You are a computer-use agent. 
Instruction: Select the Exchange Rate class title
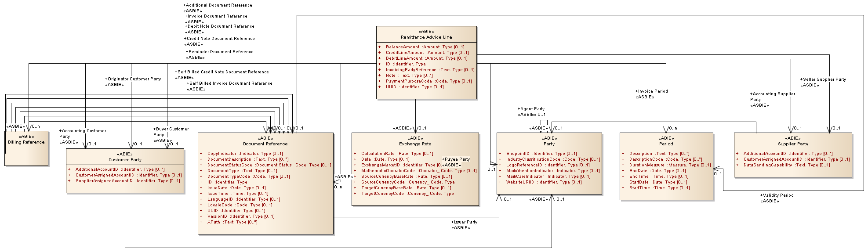[415, 144]
